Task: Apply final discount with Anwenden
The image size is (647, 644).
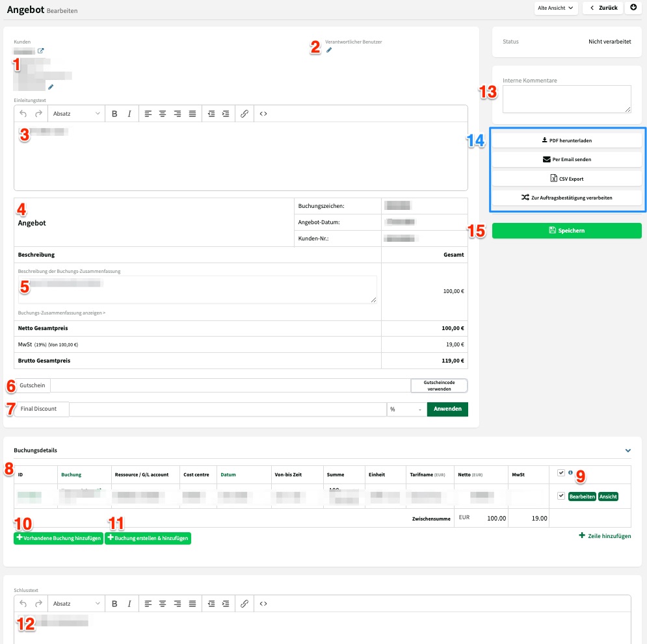Action: pos(447,409)
